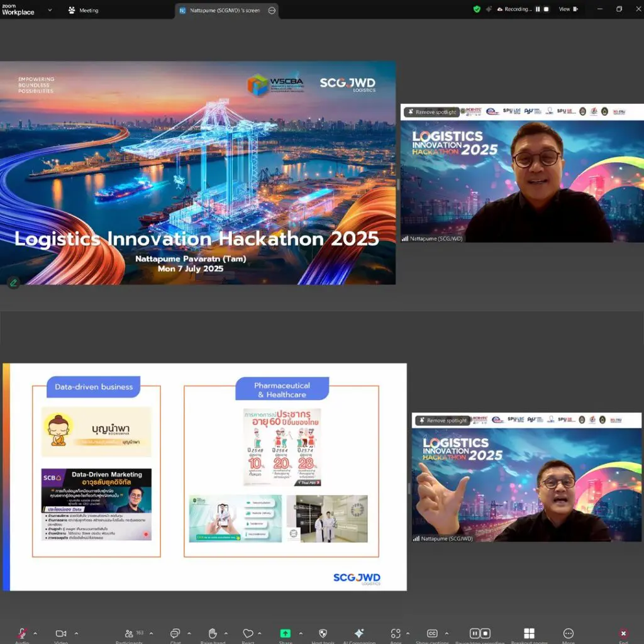Image resolution: width=644 pixels, height=644 pixels.
Task: Toggle the Raise hand icon
Action: pyautogui.click(x=213, y=633)
